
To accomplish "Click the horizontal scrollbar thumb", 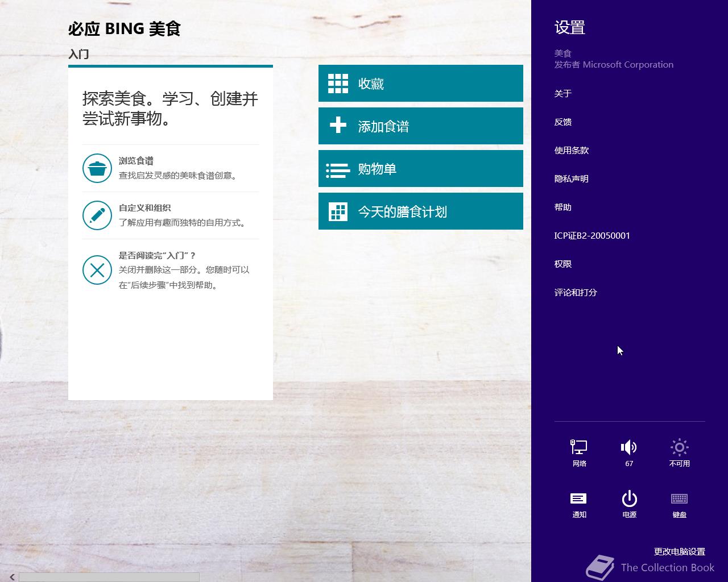I will point(109,577).
